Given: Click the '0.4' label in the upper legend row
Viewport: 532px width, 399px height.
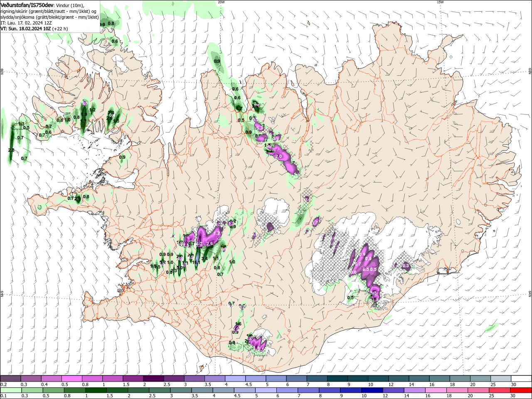Looking at the screenshot, I should [x=44, y=384].
